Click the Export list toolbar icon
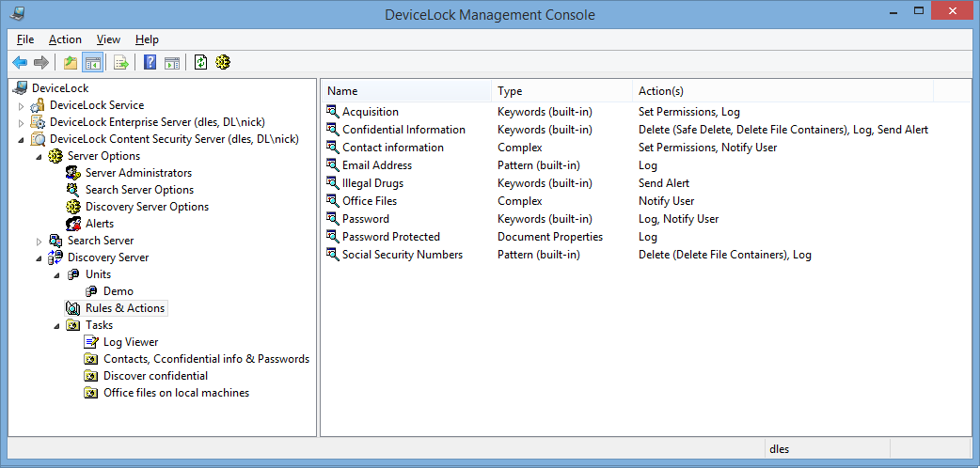Image resolution: width=980 pixels, height=468 pixels. coord(121,62)
